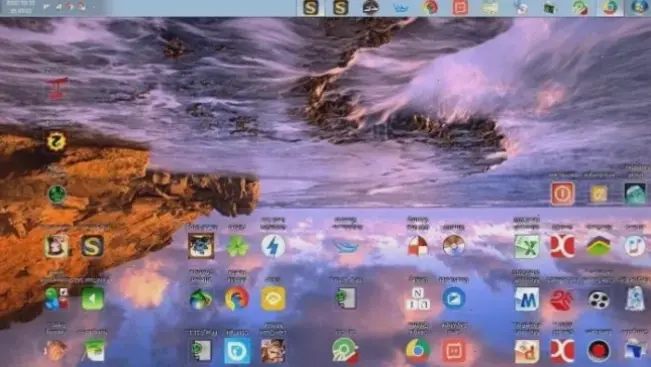Click the Windows Start orb on the taskbar

639,7
